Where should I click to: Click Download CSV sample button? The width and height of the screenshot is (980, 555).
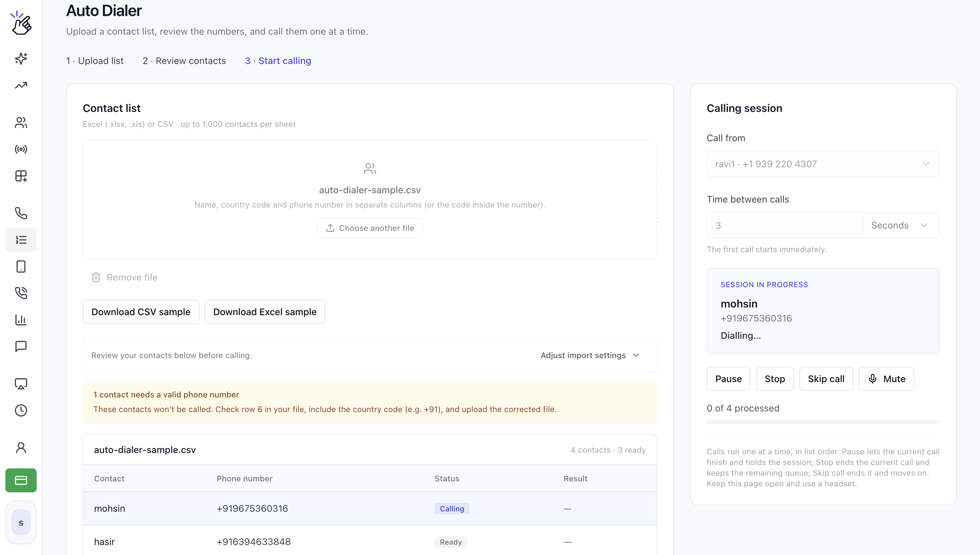[x=141, y=312]
